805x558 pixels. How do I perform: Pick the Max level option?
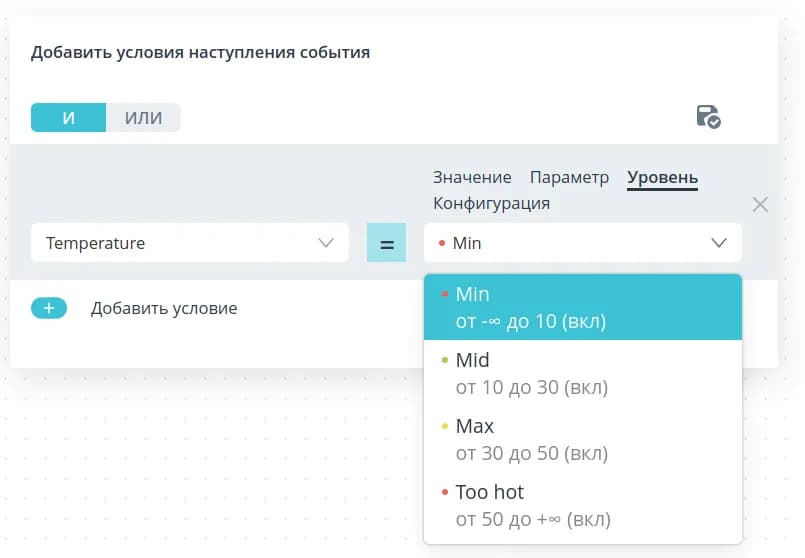[582, 439]
